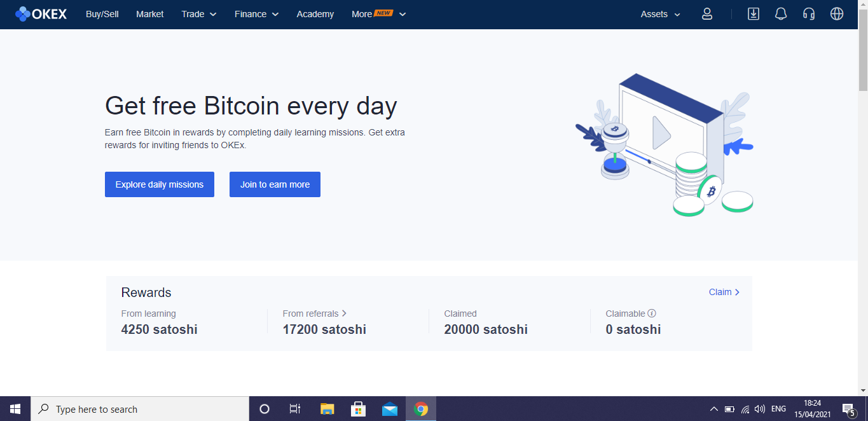Open the More menu with NEW badge
The width and height of the screenshot is (868, 421).
pyautogui.click(x=378, y=13)
